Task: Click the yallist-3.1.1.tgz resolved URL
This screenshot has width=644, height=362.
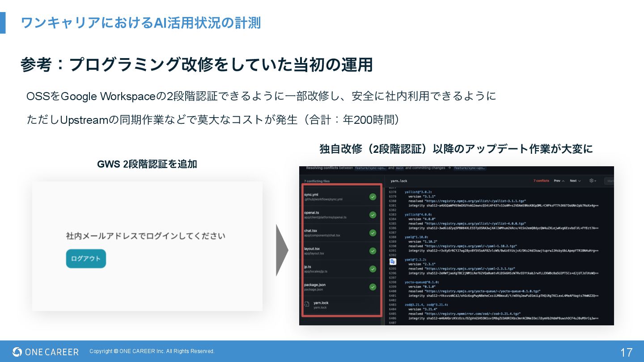Action: tap(475, 201)
